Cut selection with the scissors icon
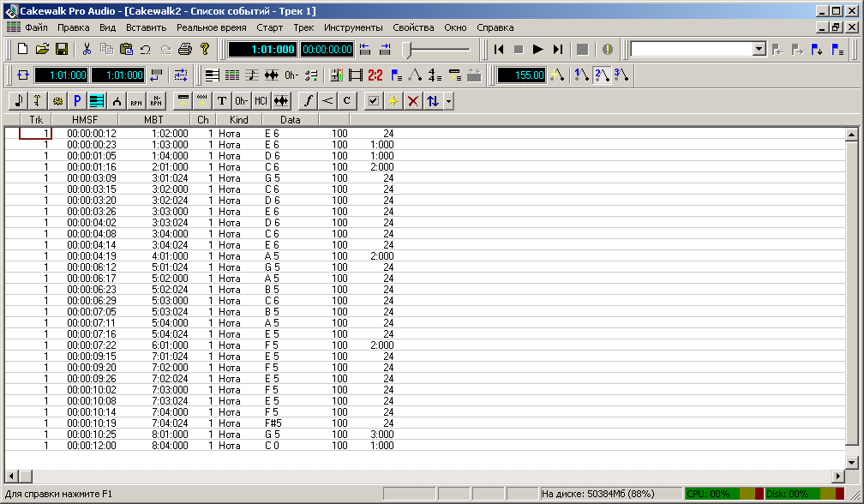Image resolution: width=864 pixels, height=504 pixels. (x=87, y=49)
